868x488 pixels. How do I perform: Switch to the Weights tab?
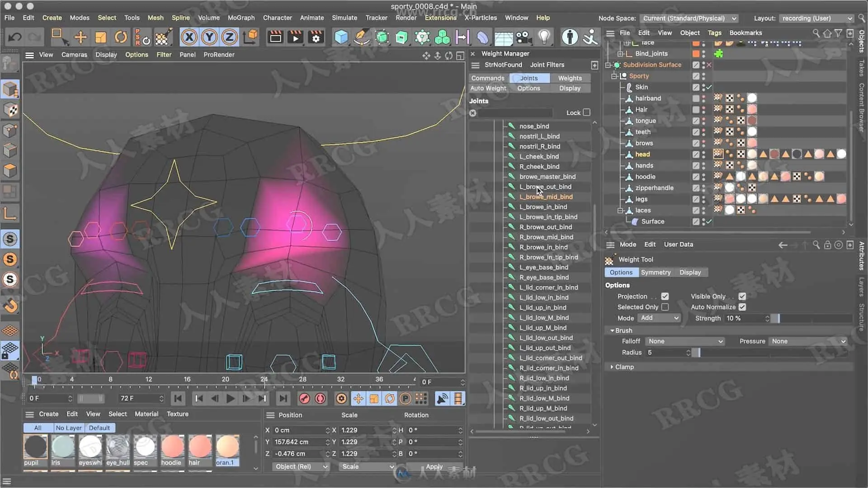pyautogui.click(x=570, y=78)
